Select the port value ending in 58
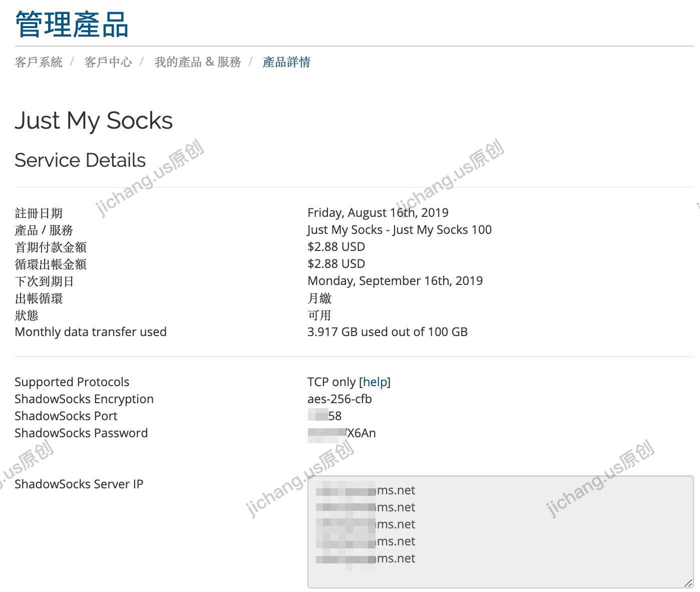Viewport: 700px width, 592px height. click(325, 416)
